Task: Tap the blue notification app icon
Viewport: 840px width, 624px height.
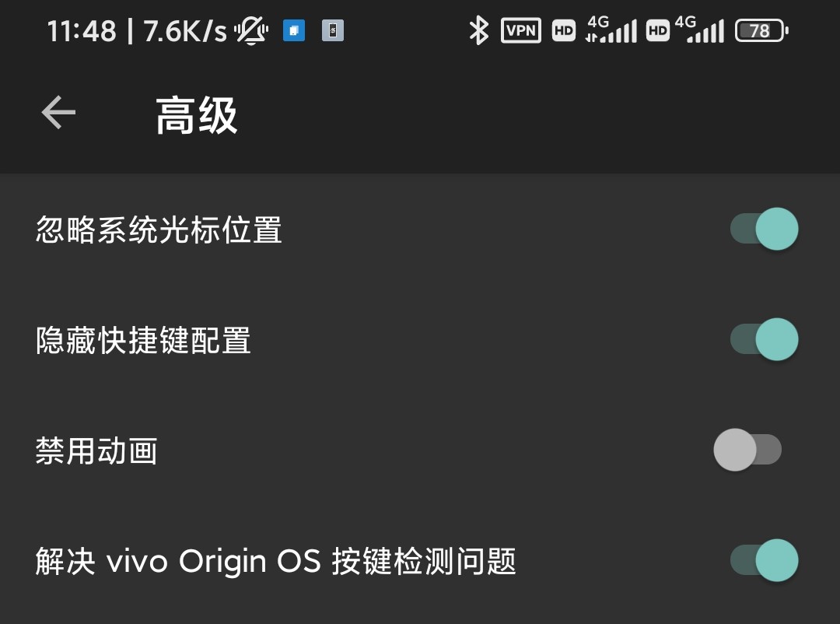Action: 293,30
